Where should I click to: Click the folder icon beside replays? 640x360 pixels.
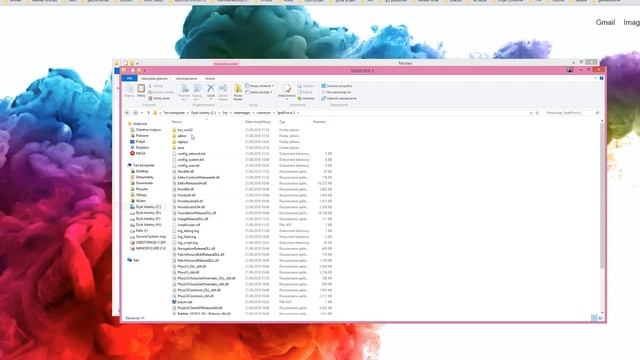click(174, 142)
